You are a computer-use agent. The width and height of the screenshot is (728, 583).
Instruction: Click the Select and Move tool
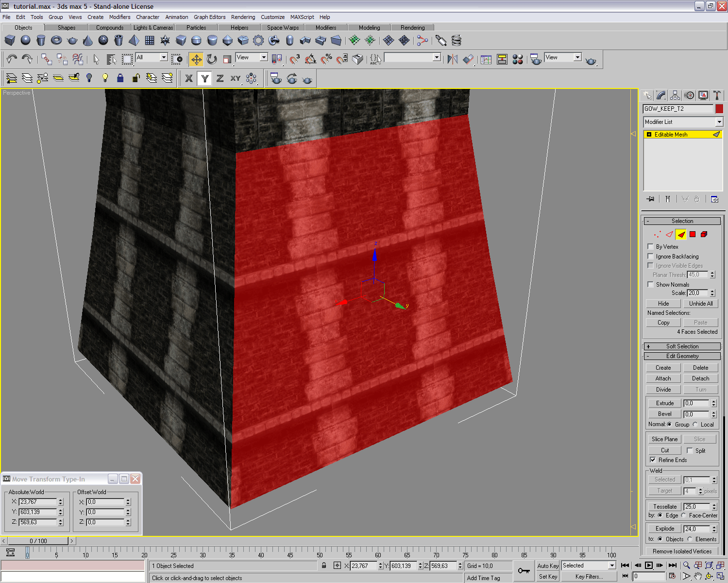(196, 59)
